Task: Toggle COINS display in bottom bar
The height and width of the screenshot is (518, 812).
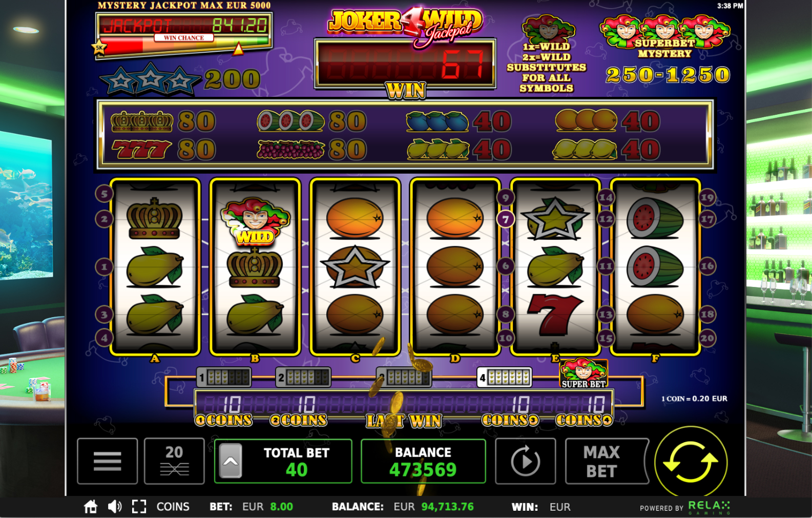Action: click(x=173, y=507)
